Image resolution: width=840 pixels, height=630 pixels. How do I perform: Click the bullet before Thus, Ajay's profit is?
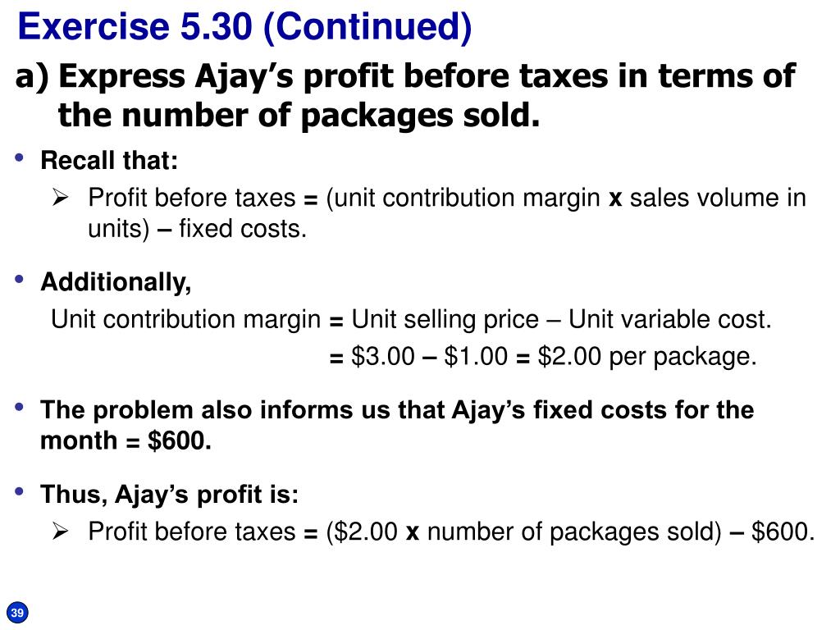tap(20, 491)
